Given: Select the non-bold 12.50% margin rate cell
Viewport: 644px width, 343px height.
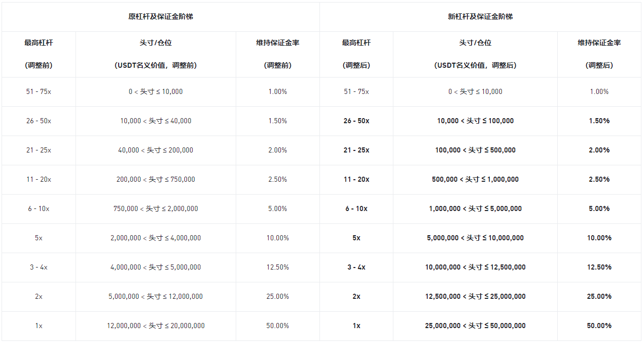Looking at the screenshot, I should [x=278, y=267].
